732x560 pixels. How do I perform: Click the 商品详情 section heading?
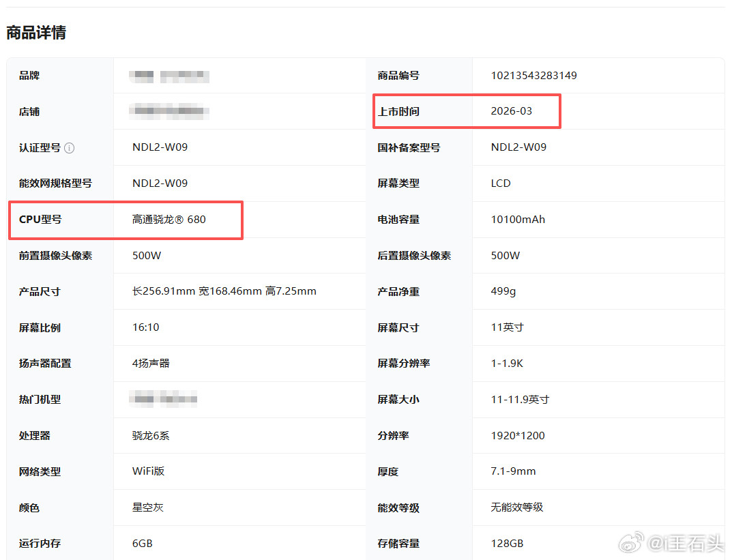coord(35,33)
